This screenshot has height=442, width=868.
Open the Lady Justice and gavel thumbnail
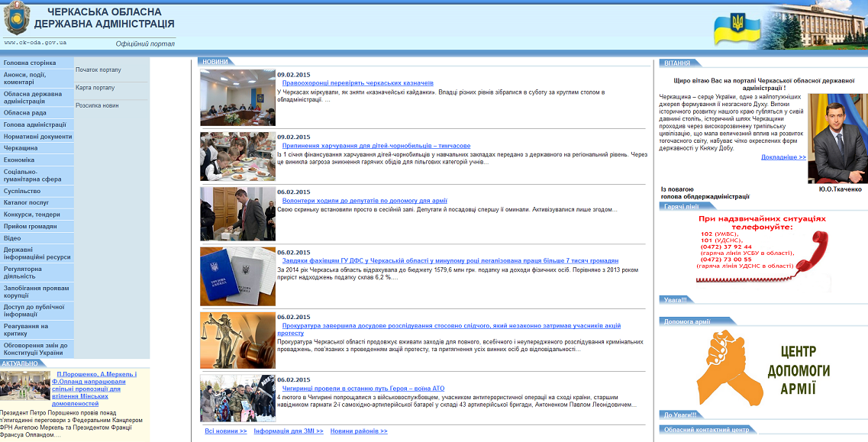tap(238, 340)
